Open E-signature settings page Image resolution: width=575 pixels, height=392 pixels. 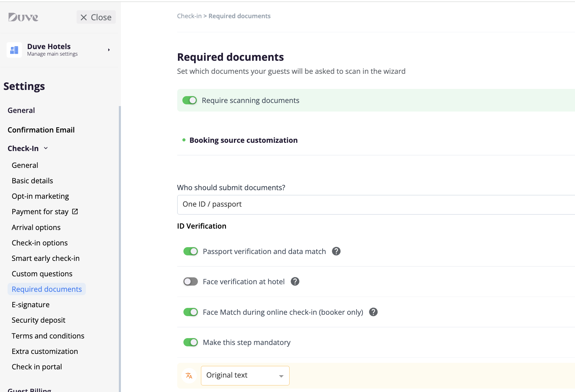(31, 305)
